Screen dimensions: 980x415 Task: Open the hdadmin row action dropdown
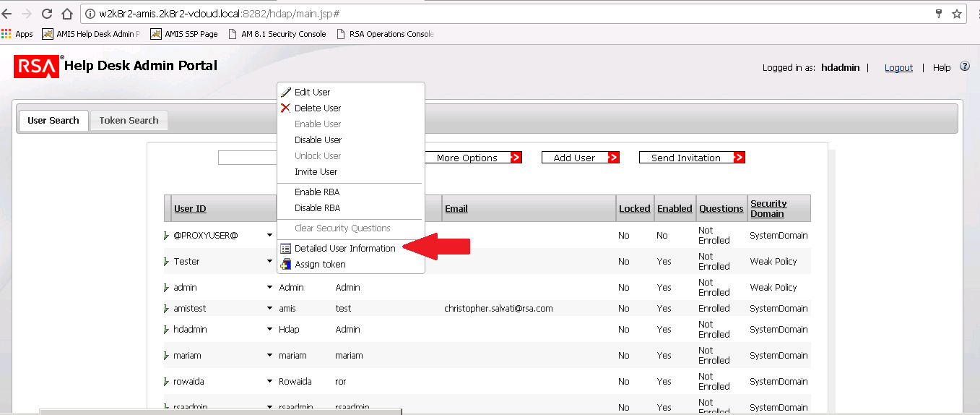click(x=269, y=330)
